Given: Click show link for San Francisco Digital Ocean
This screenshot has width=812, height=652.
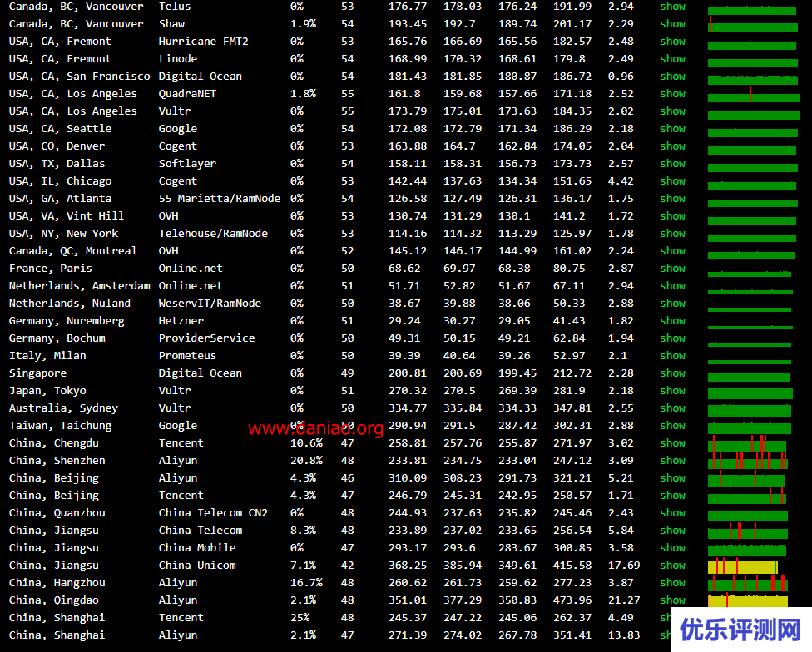Looking at the screenshot, I should (x=672, y=77).
